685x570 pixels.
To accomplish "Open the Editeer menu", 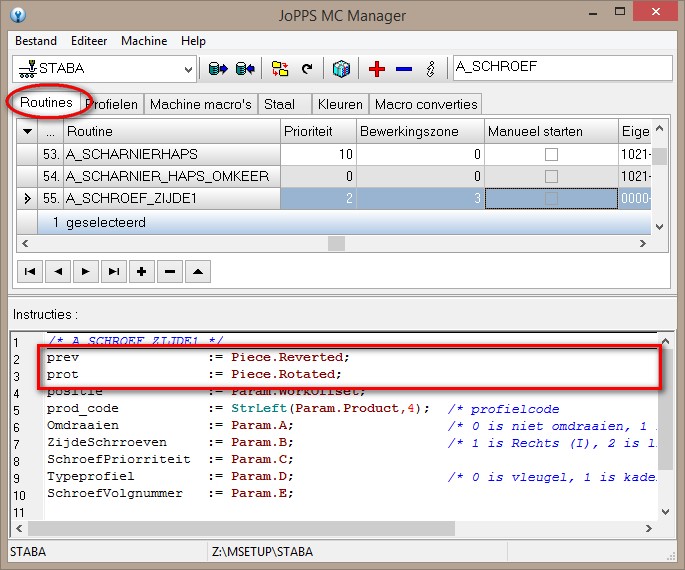I will (89, 41).
